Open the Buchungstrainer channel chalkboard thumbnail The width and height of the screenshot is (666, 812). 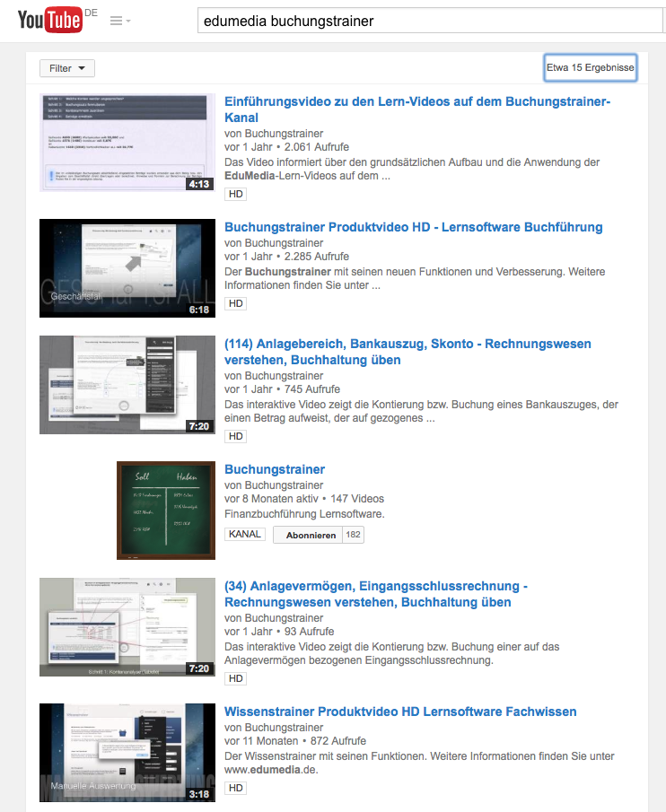coord(166,511)
